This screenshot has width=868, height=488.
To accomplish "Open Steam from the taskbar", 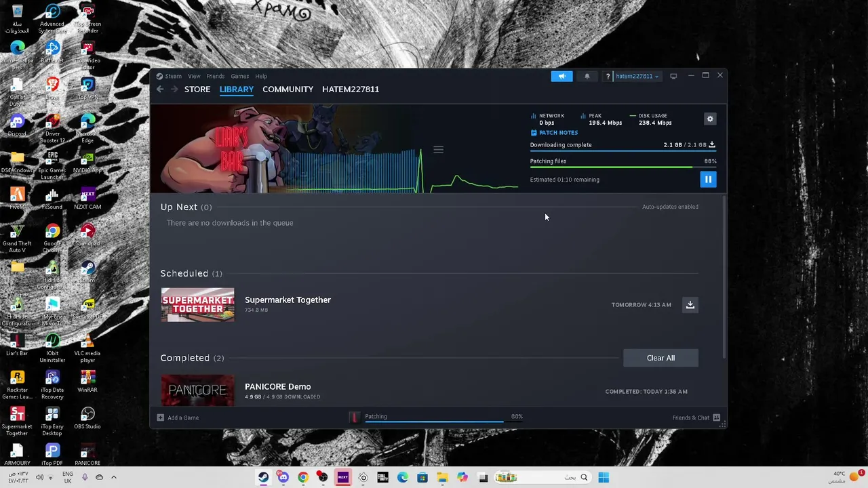I will (x=263, y=477).
